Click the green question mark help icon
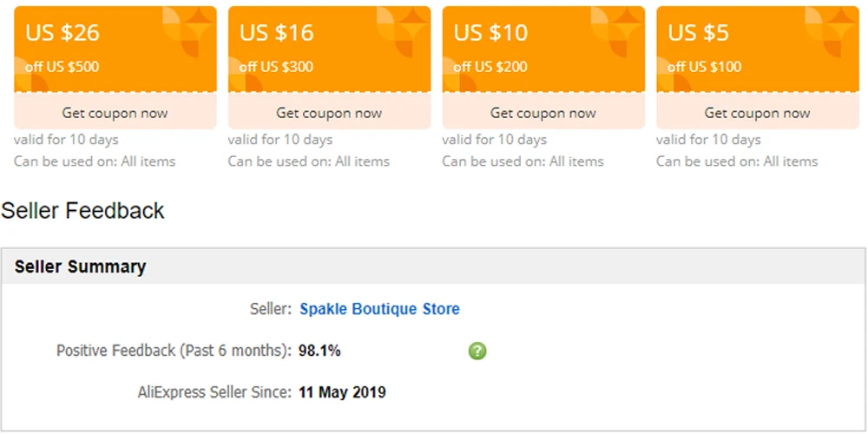This screenshot has height=434, width=868. tap(477, 351)
